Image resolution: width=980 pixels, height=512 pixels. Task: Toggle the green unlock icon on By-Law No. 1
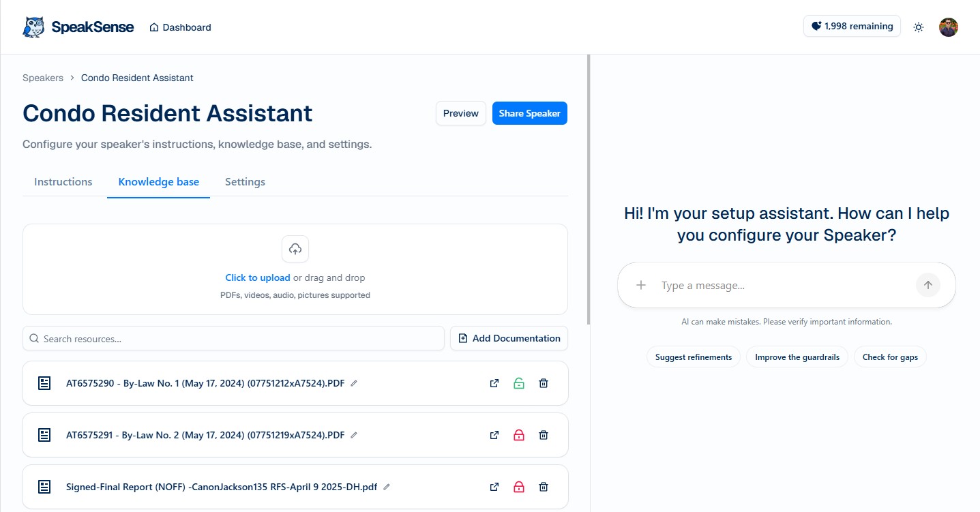[519, 383]
